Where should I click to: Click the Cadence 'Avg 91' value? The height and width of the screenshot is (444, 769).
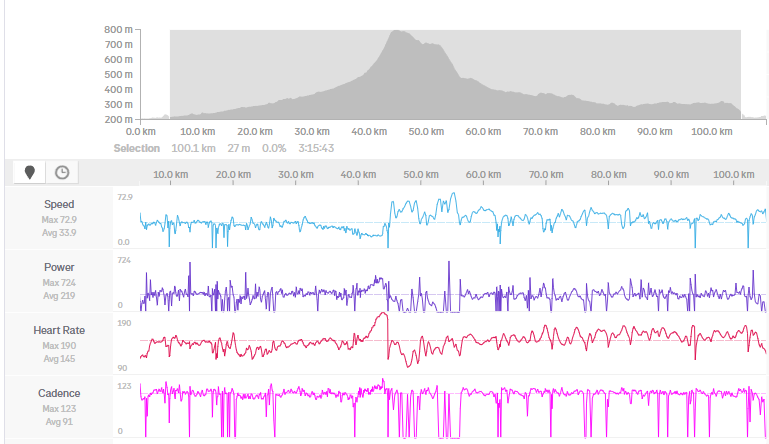(59, 422)
